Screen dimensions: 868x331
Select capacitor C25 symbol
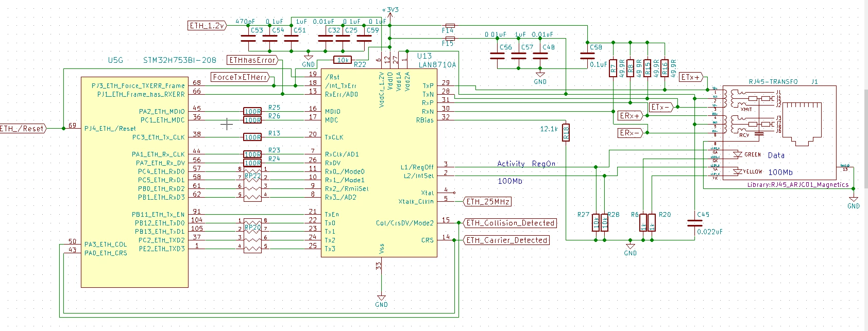(x=343, y=38)
